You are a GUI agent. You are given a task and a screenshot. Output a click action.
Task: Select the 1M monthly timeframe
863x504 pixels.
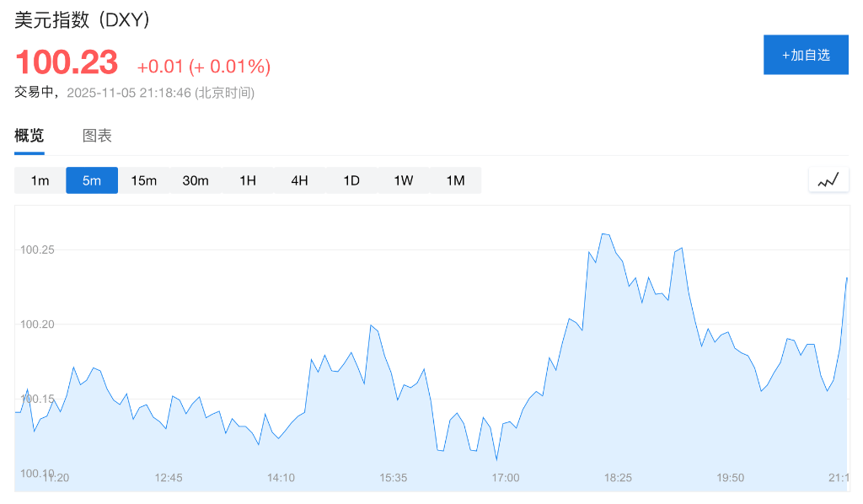(x=455, y=180)
